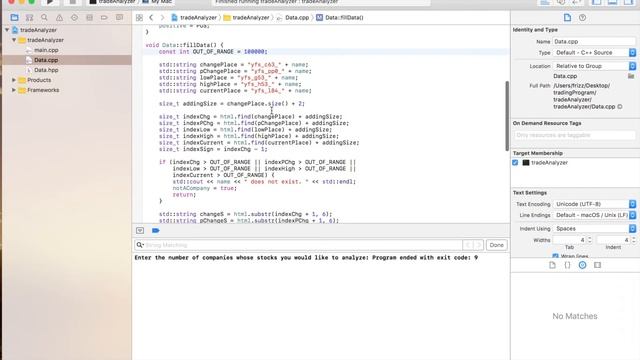The image size is (640, 360).
Task: Click tradeAnalyzer folder in jump bar
Action: pos(246,18)
